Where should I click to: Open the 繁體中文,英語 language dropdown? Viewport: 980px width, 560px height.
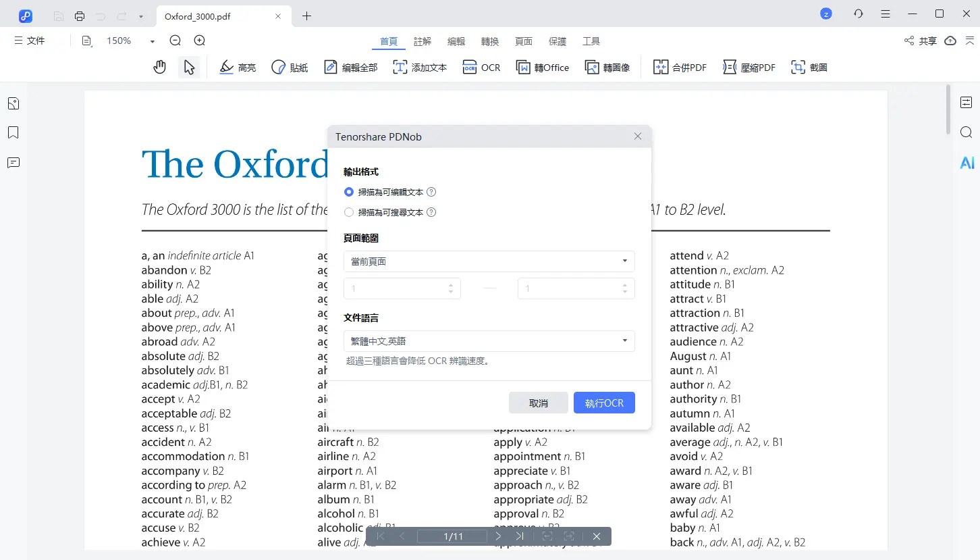[x=489, y=341]
